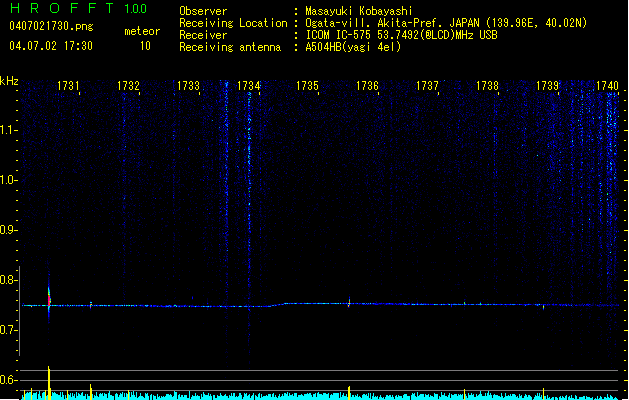This screenshot has height=400, width=629.
Task: Select the filename 0407021730.png
Action: coord(51,26)
